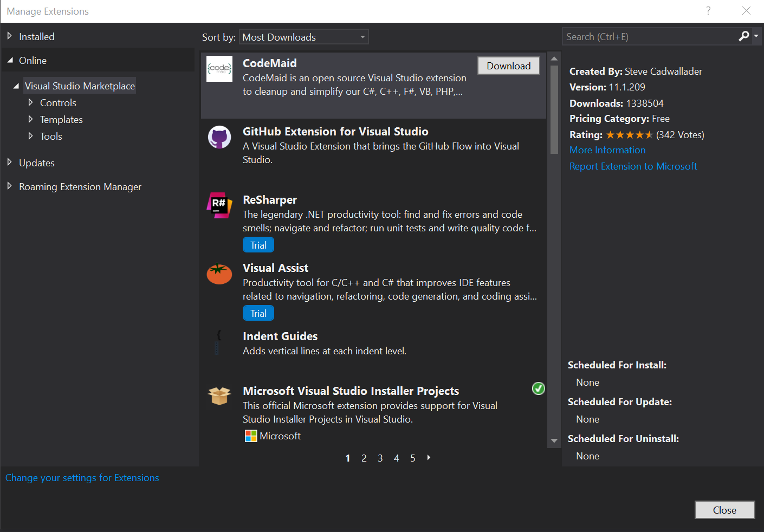Click the scrollbar up arrow
Screen dimensions: 764x532
coord(554,59)
